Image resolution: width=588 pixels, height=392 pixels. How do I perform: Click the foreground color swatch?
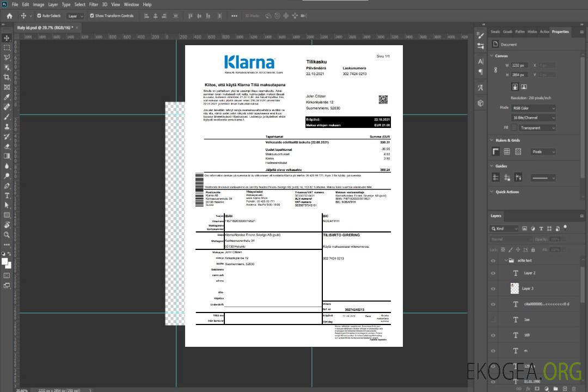[5, 262]
